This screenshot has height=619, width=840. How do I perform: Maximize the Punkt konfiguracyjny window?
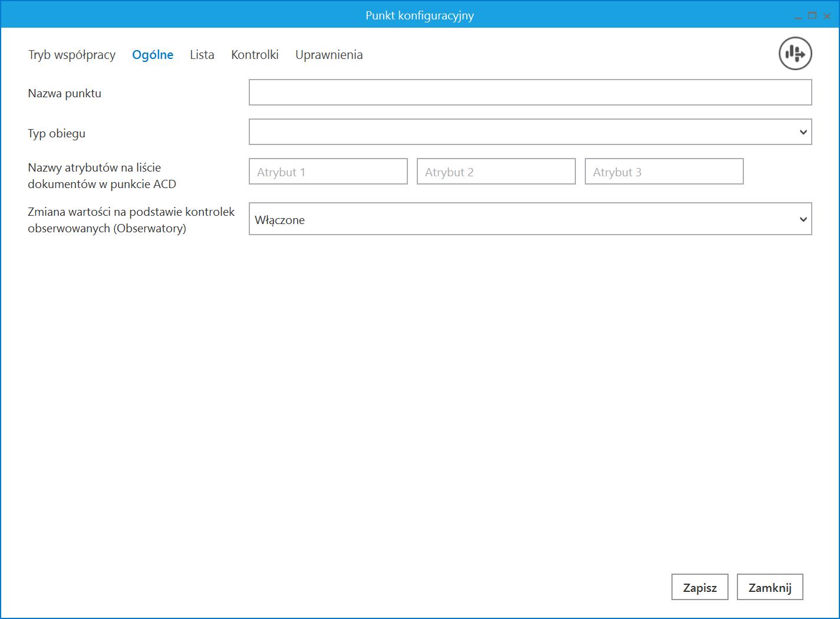(x=812, y=16)
